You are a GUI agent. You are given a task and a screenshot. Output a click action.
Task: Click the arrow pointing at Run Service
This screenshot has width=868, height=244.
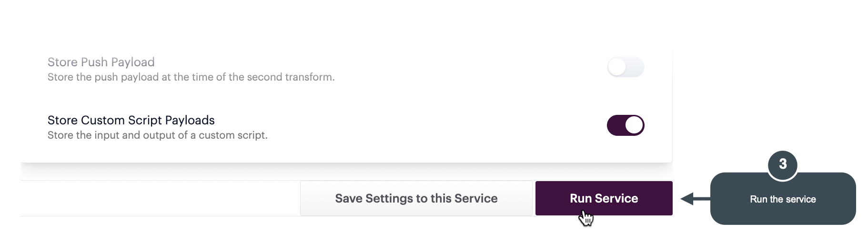695,199
